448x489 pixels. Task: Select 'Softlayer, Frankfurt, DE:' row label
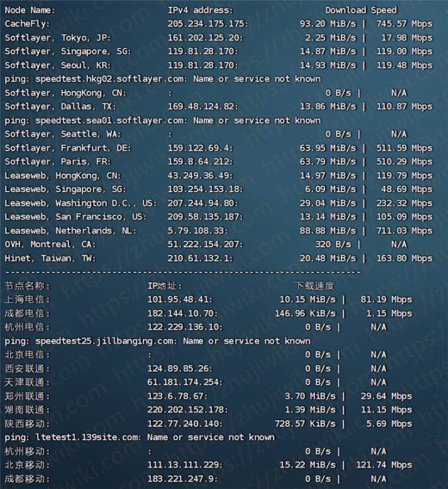pyautogui.click(x=68, y=148)
